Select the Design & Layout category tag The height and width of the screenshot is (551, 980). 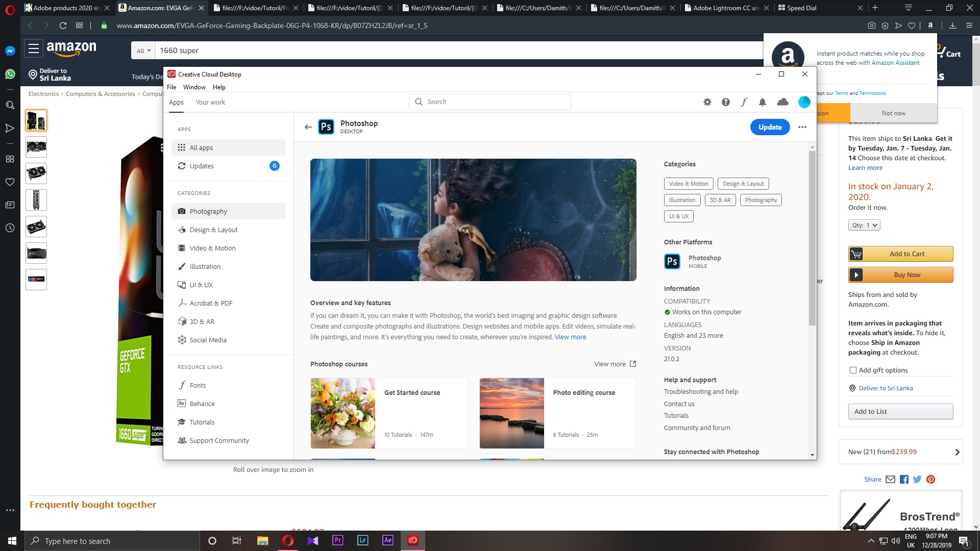[x=743, y=184]
